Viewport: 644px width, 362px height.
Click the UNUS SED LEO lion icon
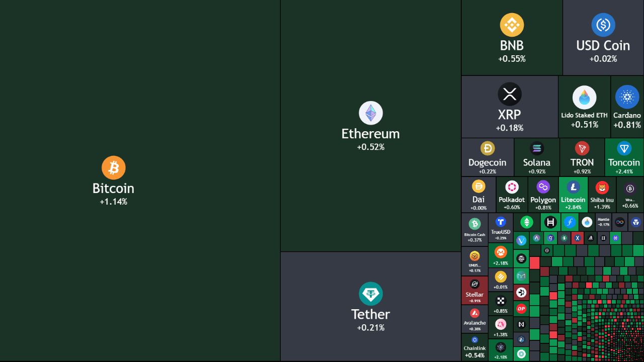(474, 256)
